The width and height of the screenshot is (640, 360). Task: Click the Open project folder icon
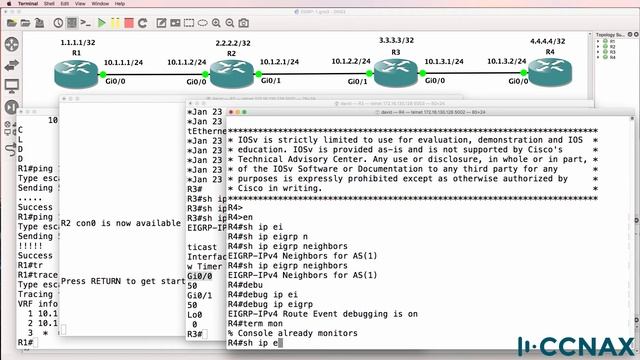tap(25, 23)
